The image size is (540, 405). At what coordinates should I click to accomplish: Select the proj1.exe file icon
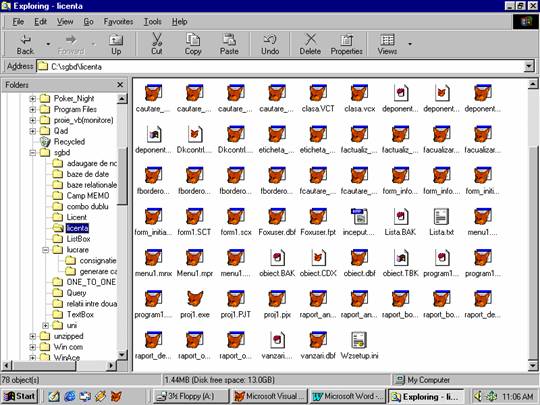coord(195,299)
